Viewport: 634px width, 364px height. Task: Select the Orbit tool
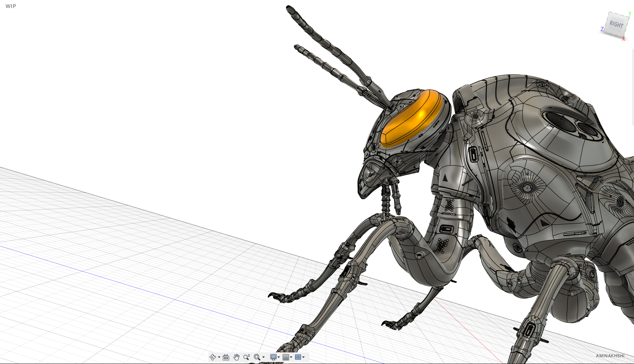213,357
